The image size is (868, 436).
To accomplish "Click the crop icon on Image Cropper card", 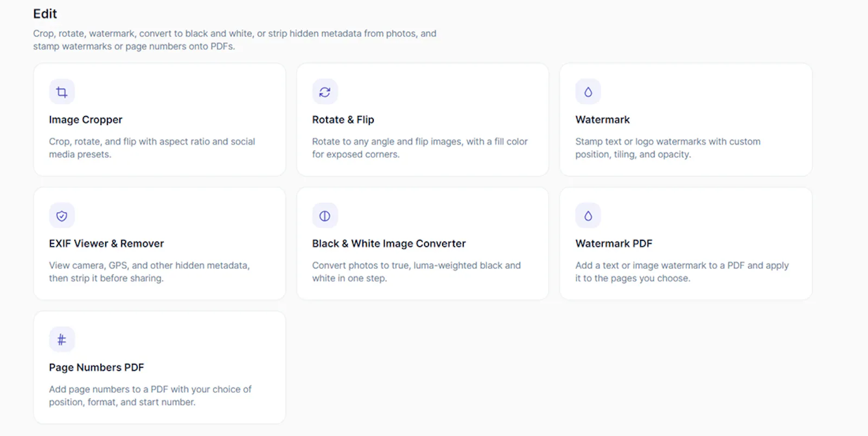I will pos(62,92).
